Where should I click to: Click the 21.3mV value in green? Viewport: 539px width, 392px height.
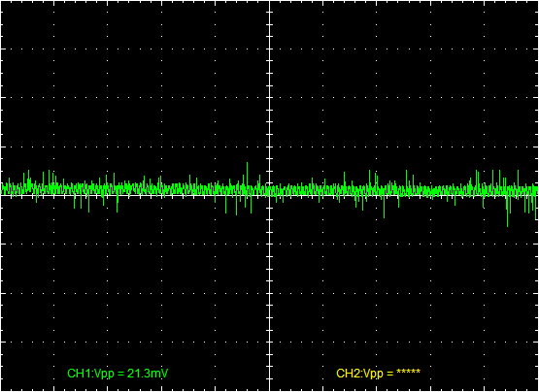point(148,374)
